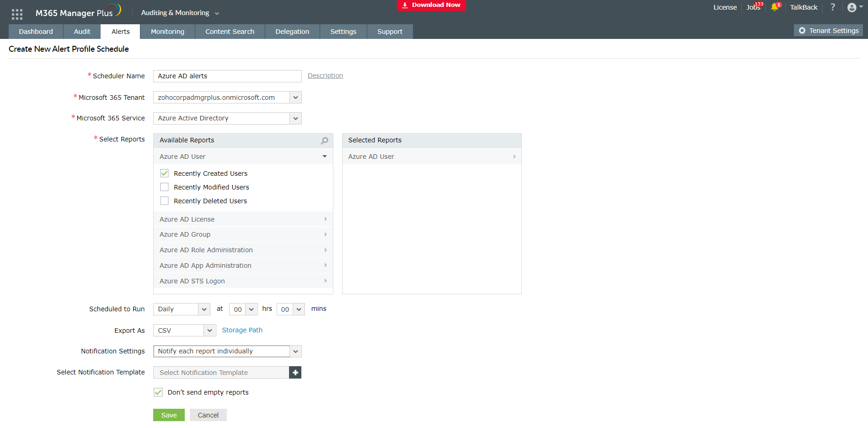868x428 pixels.
Task: Open the Content Search tab
Action: [x=230, y=32]
